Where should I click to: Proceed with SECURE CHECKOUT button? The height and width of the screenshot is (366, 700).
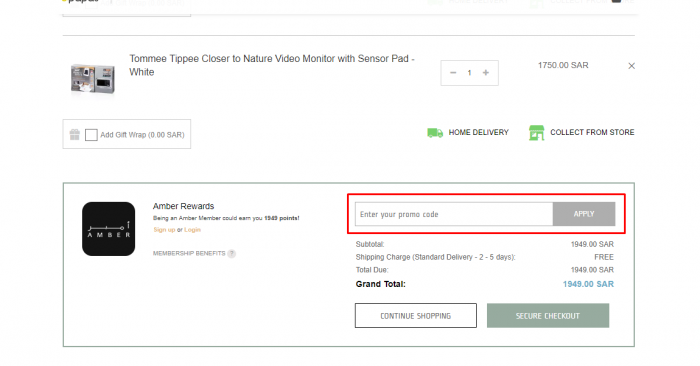548,316
